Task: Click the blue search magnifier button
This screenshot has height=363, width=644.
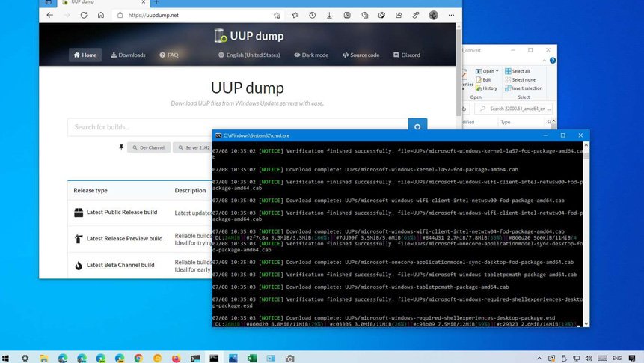Action: click(417, 127)
